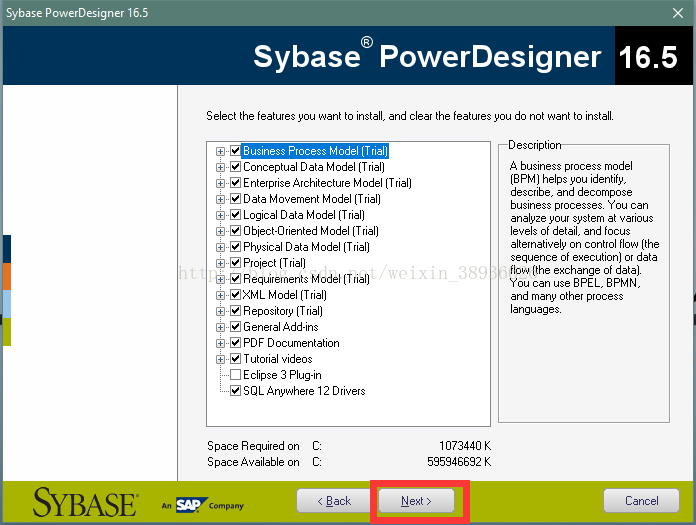Select Repository (Trial) label
Screen dimensions: 696x525
click(x=283, y=311)
